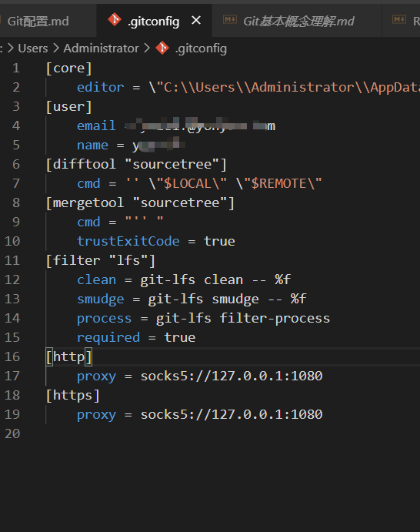Click the git icon on .gitconfig tab

(x=115, y=20)
